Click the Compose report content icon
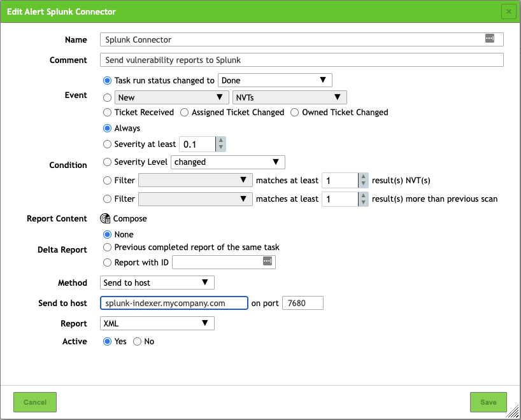 point(105,218)
